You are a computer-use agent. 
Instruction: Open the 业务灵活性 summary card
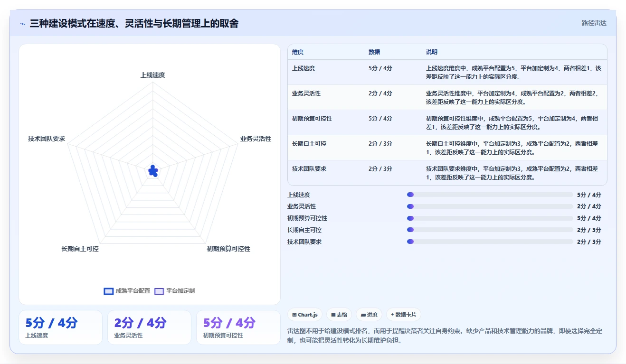(x=149, y=327)
